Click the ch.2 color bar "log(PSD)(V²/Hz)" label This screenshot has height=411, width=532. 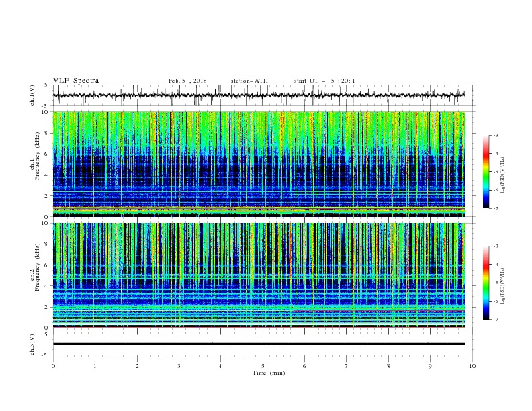coord(503,286)
